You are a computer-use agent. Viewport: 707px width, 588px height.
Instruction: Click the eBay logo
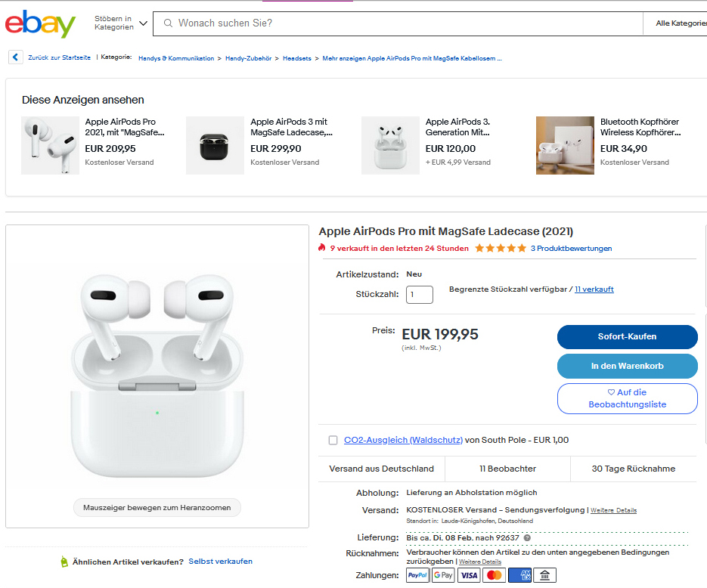coord(40,23)
